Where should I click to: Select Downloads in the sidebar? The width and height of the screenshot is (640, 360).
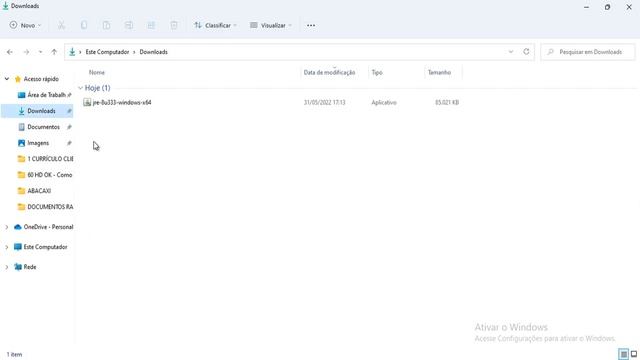37,111
